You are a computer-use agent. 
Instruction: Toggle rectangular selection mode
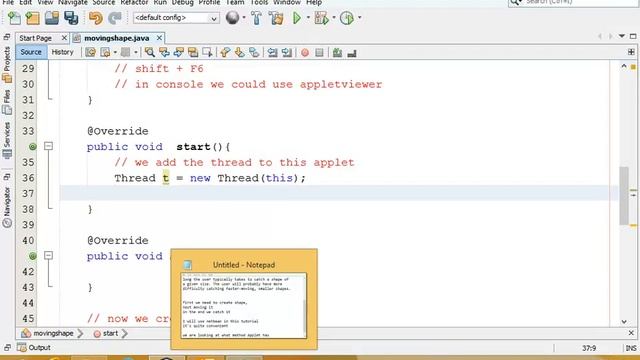[x=207, y=52]
